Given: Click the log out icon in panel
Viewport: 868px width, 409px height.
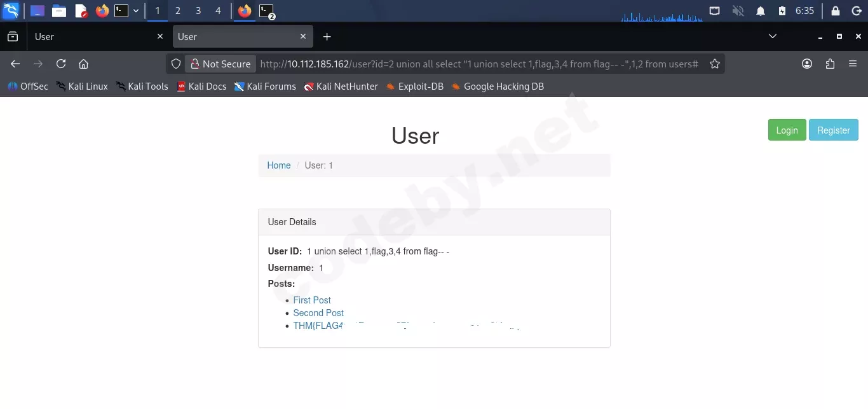Looking at the screenshot, I should [855, 11].
